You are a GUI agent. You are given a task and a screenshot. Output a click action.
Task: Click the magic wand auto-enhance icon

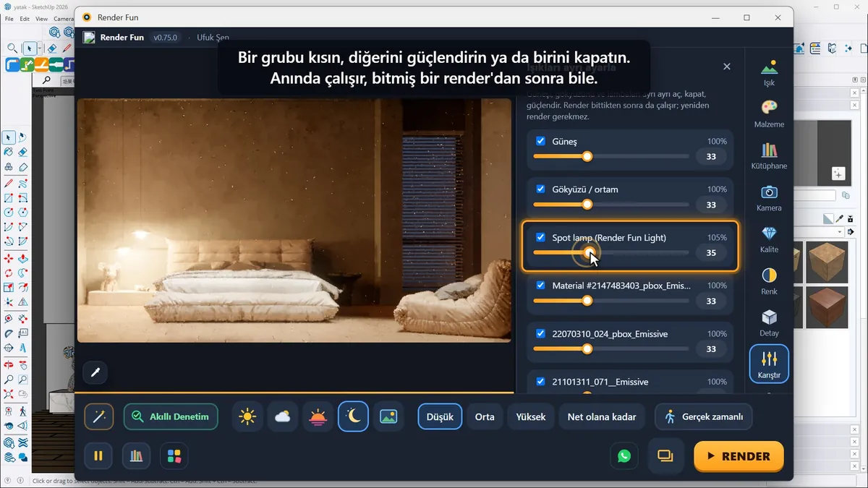[x=98, y=416]
